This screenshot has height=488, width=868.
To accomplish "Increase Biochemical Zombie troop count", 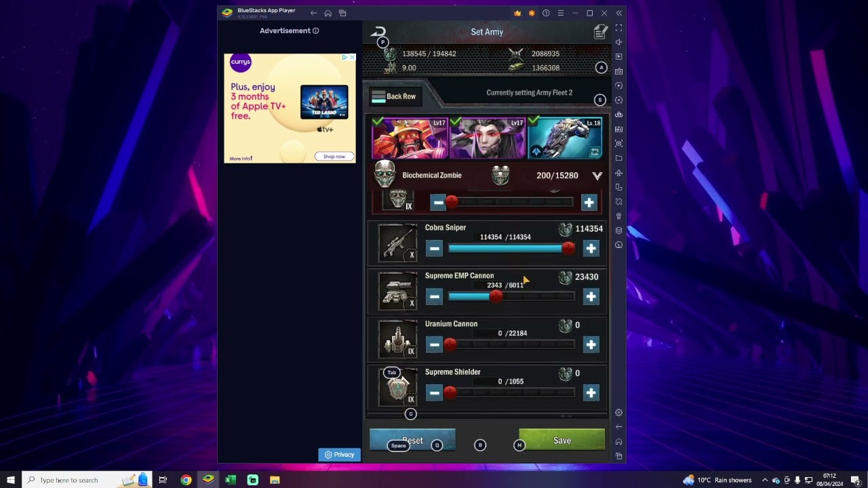I will (589, 202).
